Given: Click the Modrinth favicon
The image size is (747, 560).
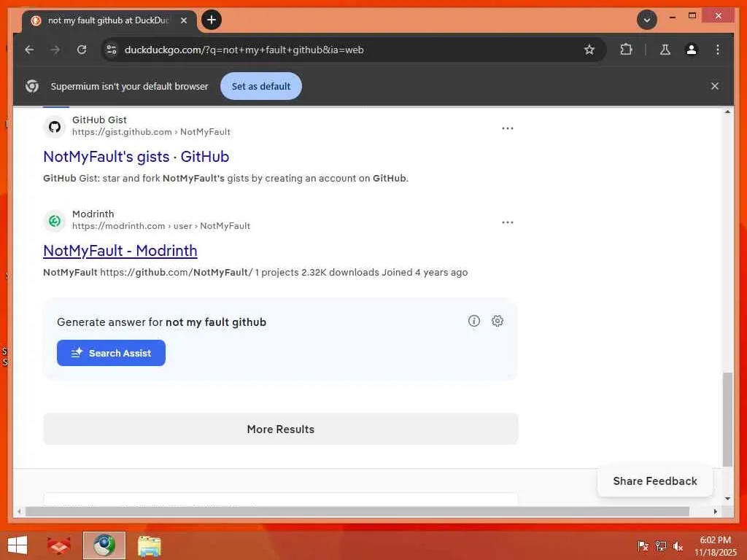Looking at the screenshot, I should coord(55,221).
